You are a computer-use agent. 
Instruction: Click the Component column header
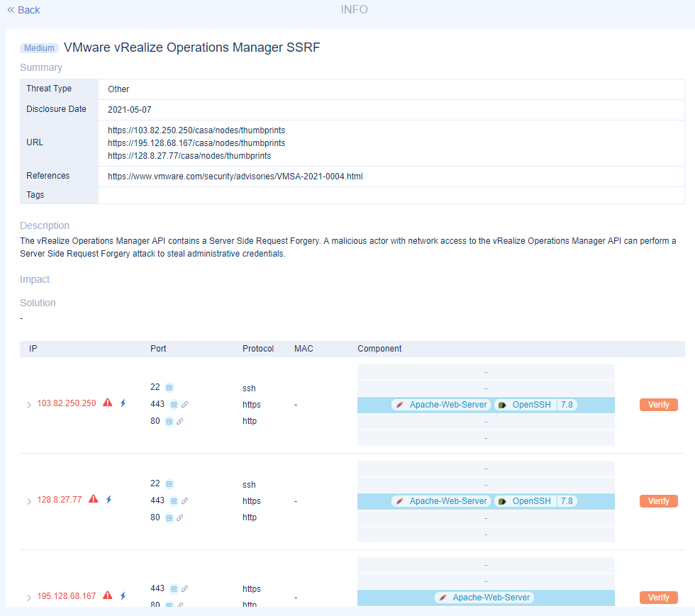pyautogui.click(x=379, y=349)
